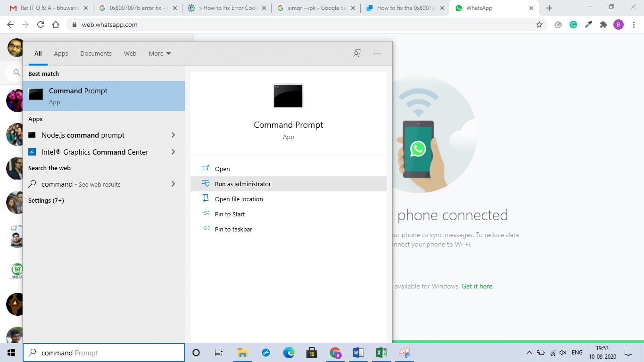Click the "Get it here" link
Image resolution: width=644 pixels, height=362 pixels.
tap(477, 286)
